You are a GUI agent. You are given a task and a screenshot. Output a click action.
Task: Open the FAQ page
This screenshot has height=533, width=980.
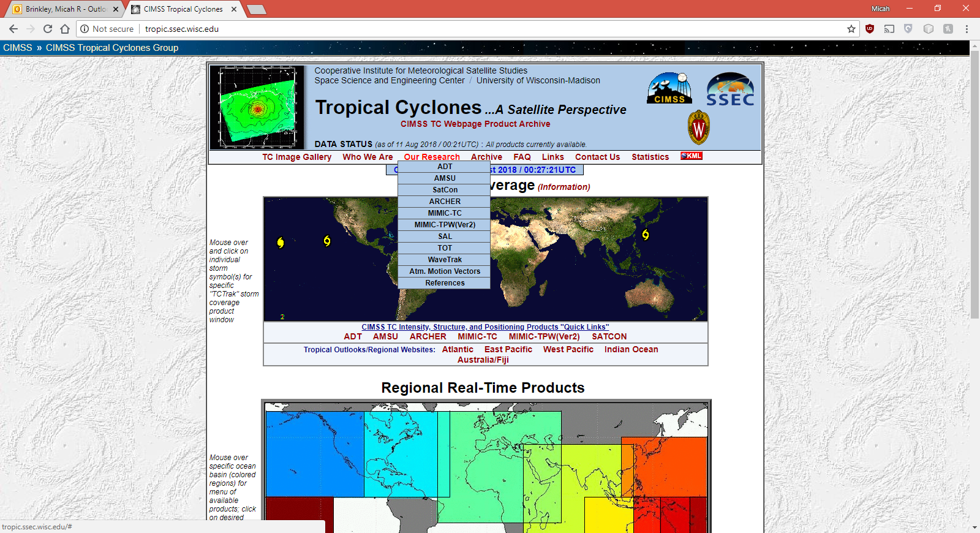[x=522, y=157]
